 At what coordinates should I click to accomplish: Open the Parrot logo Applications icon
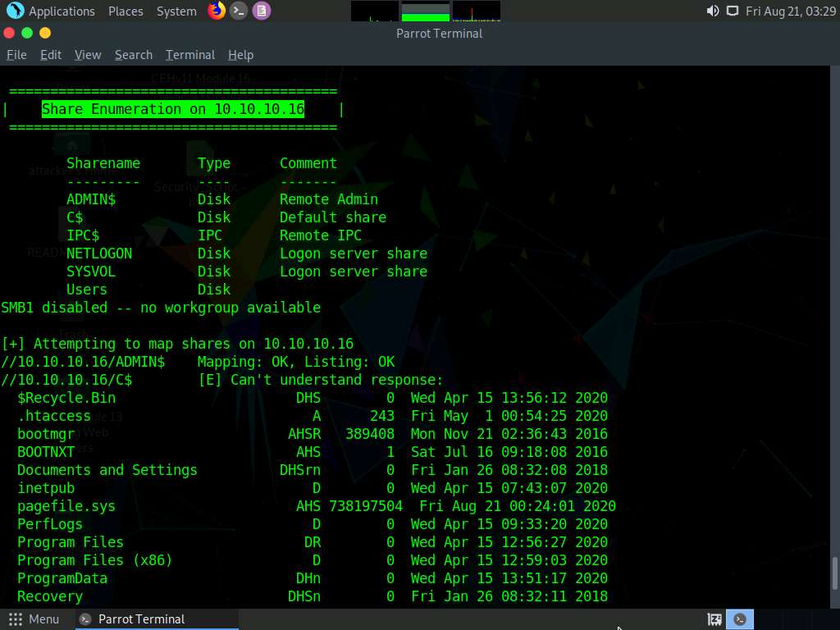click(x=15, y=11)
